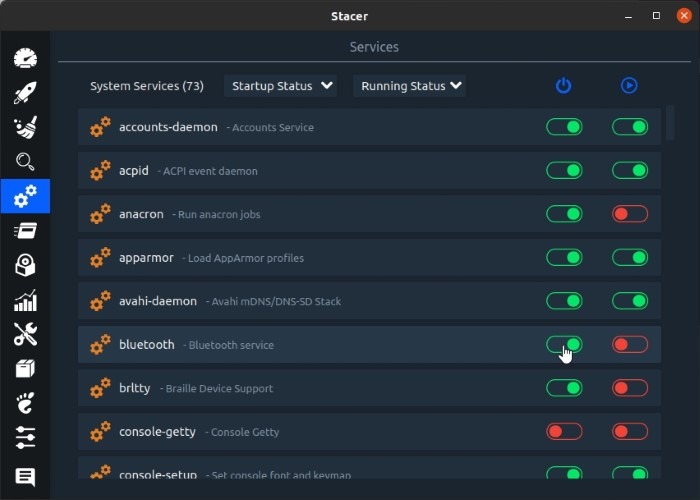The height and width of the screenshot is (500, 700).
Task: Click the services list scrollbar handle
Action: pyautogui.click(x=670, y=123)
